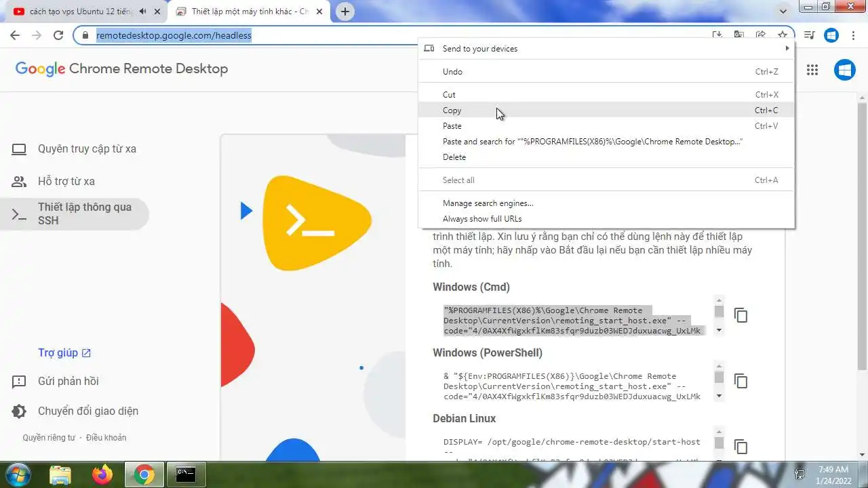Choose Select all in context menu
The image size is (868, 488).
tap(606, 180)
